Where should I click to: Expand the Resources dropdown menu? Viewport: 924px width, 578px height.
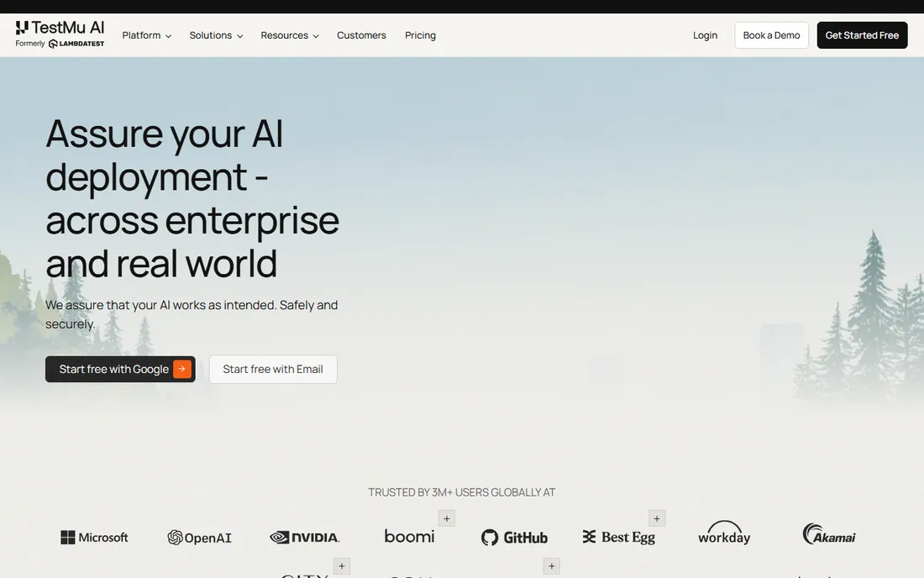tap(289, 35)
